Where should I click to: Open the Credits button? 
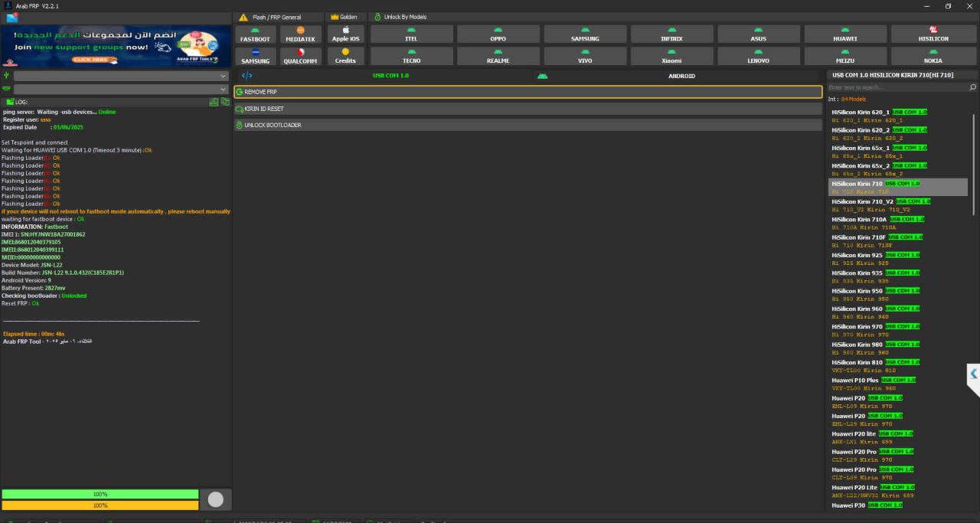[345, 57]
